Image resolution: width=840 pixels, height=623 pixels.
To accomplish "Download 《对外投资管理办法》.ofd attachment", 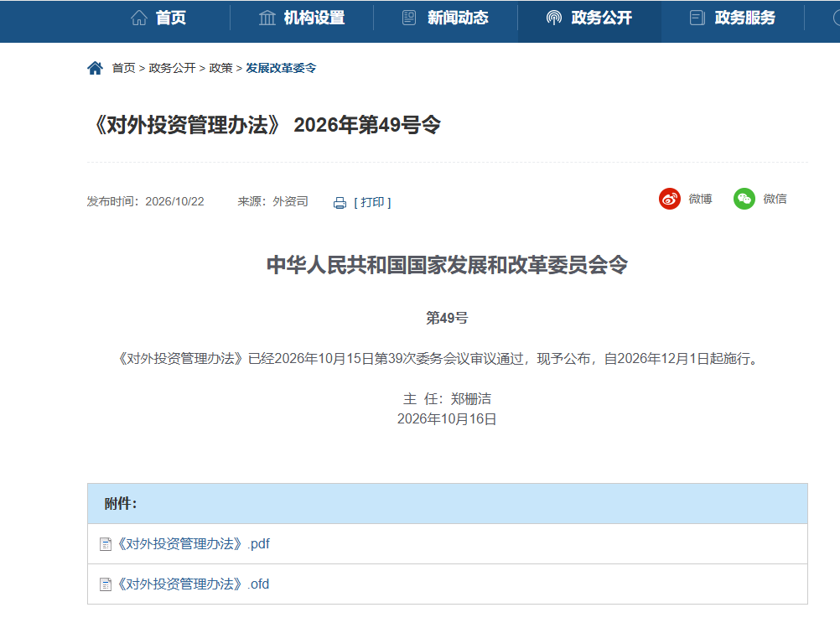I will tap(193, 584).
